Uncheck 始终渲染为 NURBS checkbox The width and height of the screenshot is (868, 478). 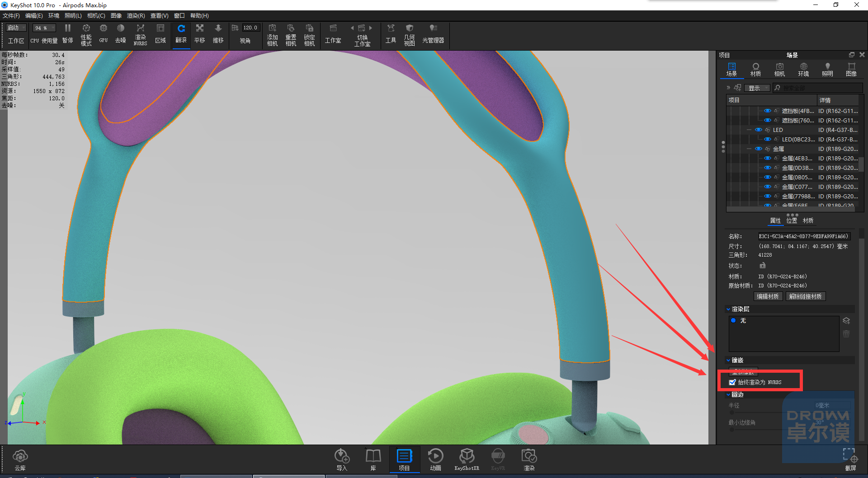tap(732, 382)
